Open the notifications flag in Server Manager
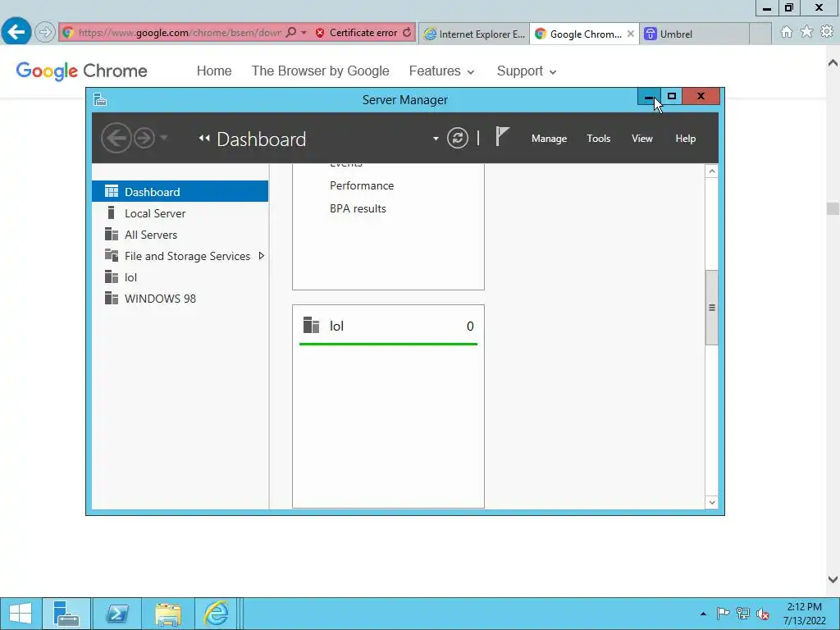Image resolution: width=840 pixels, height=630 pixels. (x=502, y=137)
